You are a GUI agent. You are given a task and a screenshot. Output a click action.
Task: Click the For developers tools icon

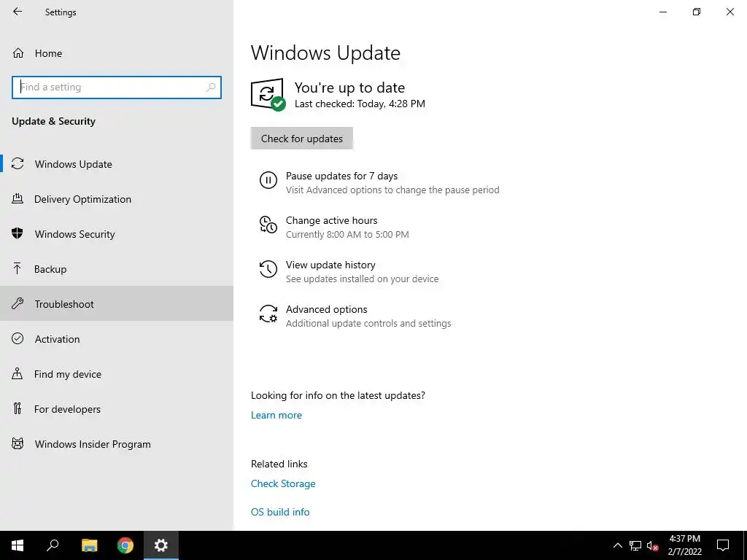coord(18,408)
